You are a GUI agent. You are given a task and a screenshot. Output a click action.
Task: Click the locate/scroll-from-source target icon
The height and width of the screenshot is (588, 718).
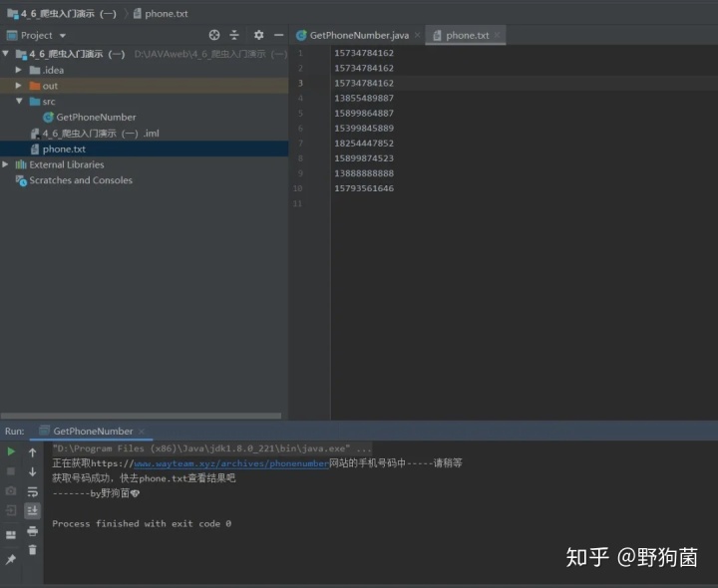(x=213, y=35)
